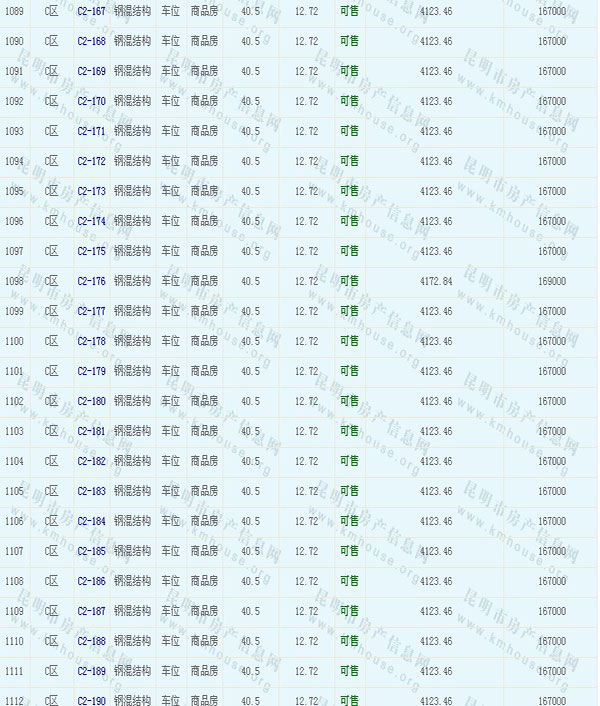This screenshot has height=706, width=600.
Task: Select unit link C2-184
Action: (x=91, y=521)
